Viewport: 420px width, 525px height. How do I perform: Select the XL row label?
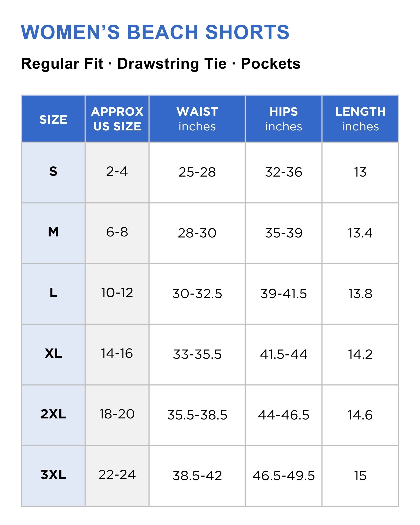click(53, 355)
